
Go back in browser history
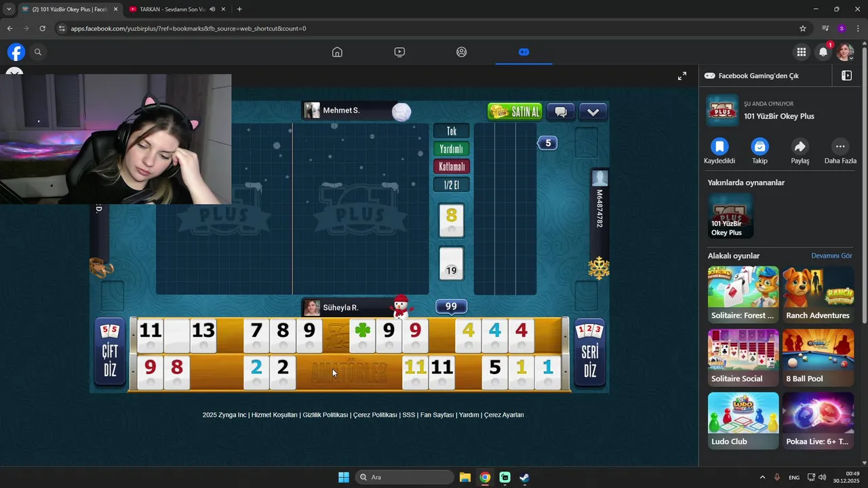[9, 28]
